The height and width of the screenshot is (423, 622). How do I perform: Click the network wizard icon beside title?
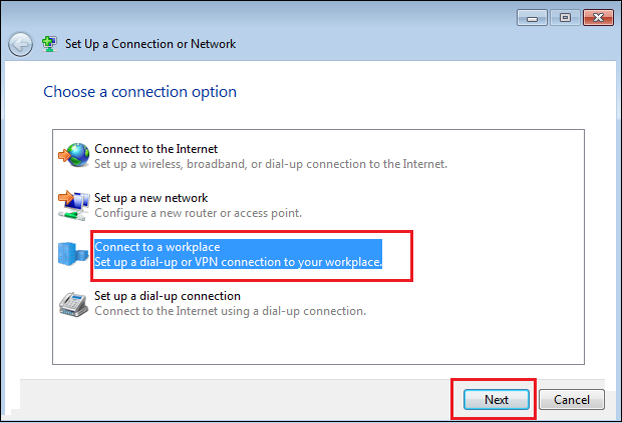[x=49, y=44]
